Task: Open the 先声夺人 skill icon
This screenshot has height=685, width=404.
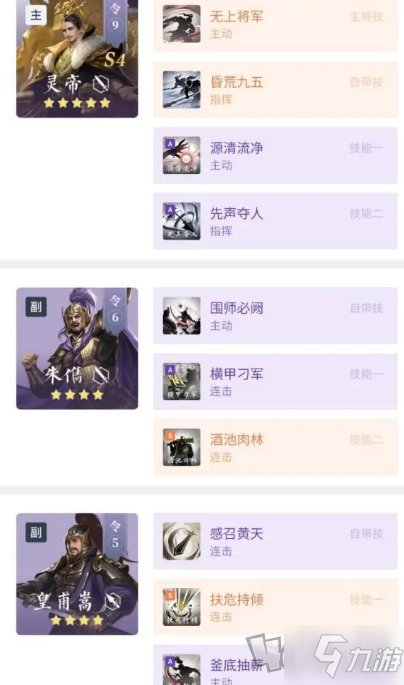Action: pyautogui.click(x=181, y=221)
